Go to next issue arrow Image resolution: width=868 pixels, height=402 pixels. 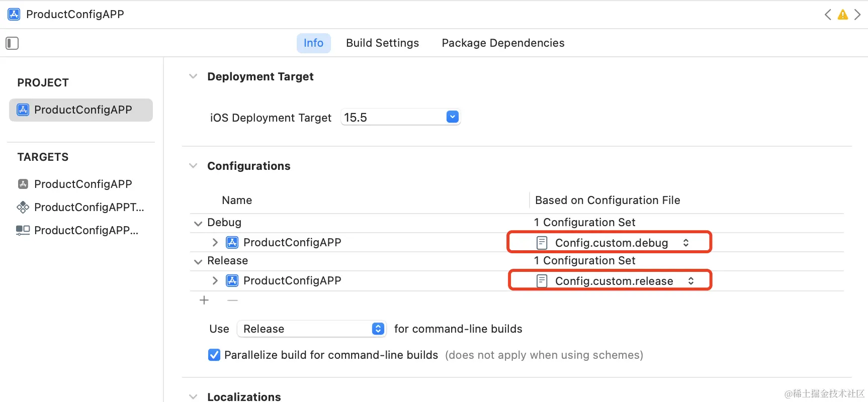[858, 15]
